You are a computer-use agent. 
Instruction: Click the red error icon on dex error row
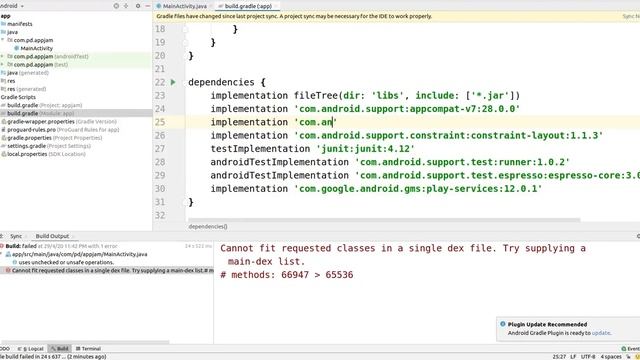click(8, 271)
